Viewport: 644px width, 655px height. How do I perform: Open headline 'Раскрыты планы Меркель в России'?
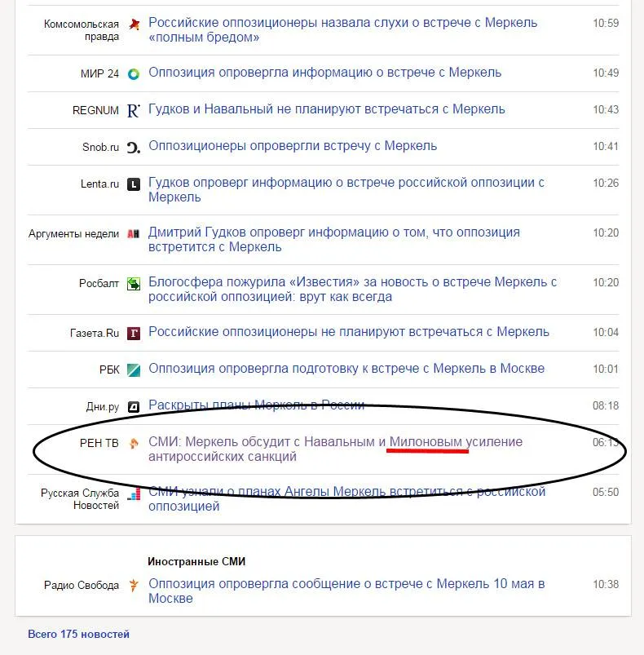point(257,405)
